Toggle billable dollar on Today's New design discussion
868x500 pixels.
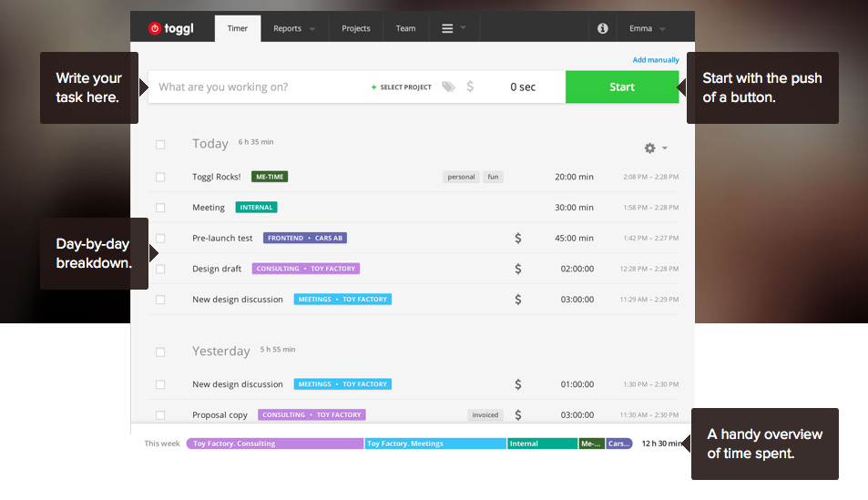(518, 299)
